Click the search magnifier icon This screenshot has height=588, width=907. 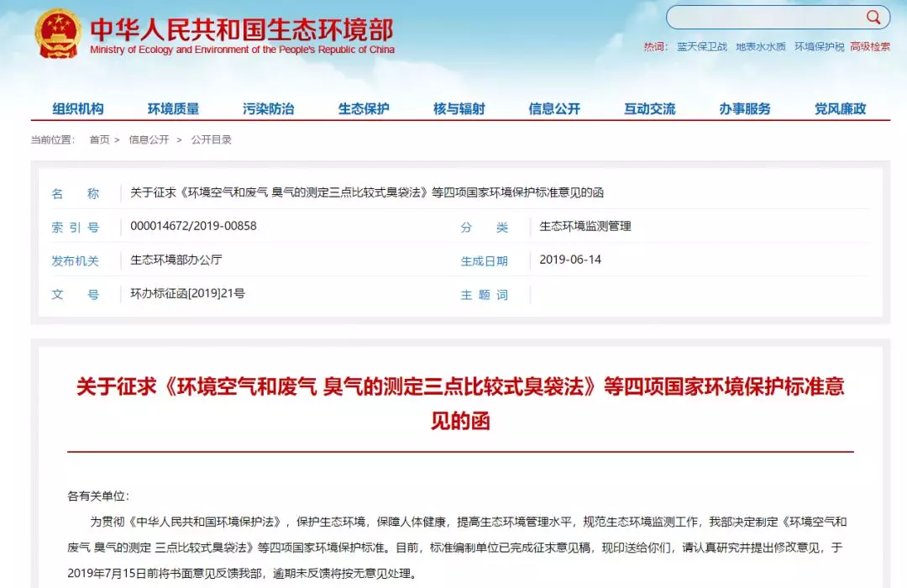click(x=874, y=17)
